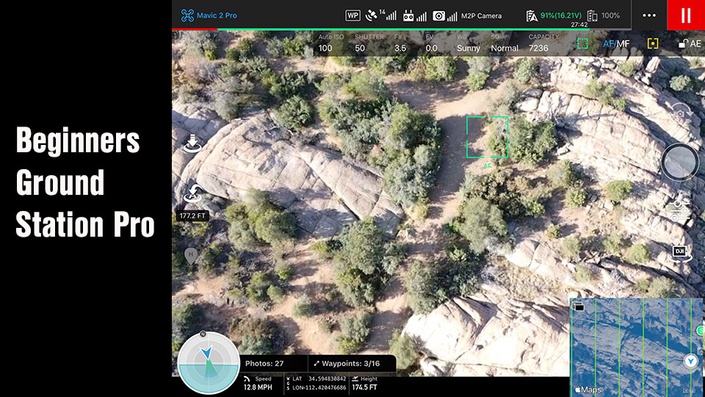The height and width of the screenshot is (397, 705).
Task: Open the Sunny white balance setting
Action: (468, 43)
